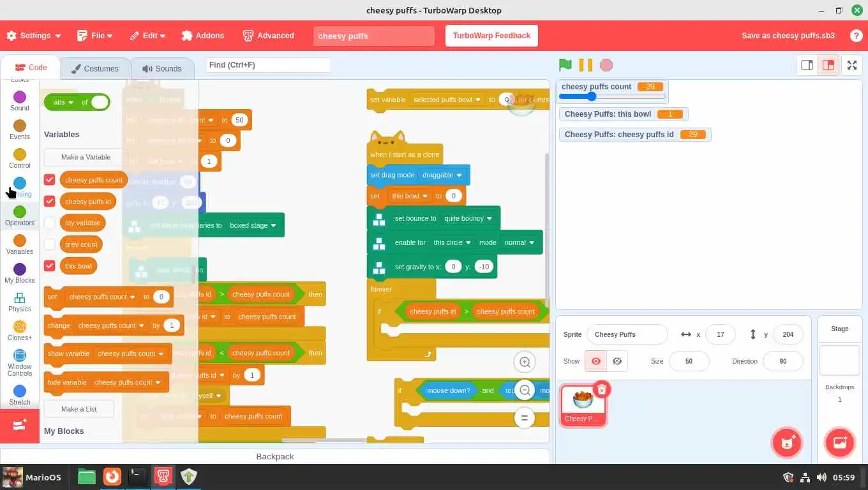This screenshot has height=490, width=868.
Task: Open the selected puffs bowl dropdown
Action: coord(447,100)
